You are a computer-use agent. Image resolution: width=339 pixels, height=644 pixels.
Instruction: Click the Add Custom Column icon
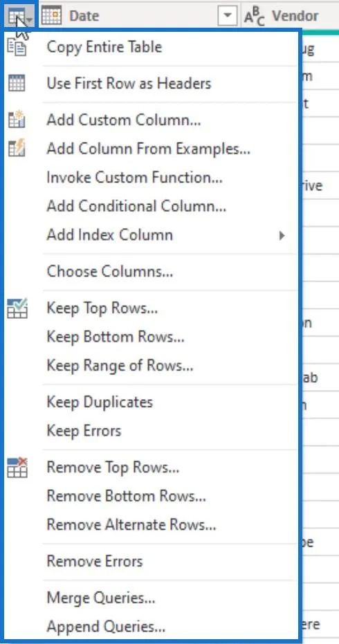pyautogui.click(x=17, y=120)
